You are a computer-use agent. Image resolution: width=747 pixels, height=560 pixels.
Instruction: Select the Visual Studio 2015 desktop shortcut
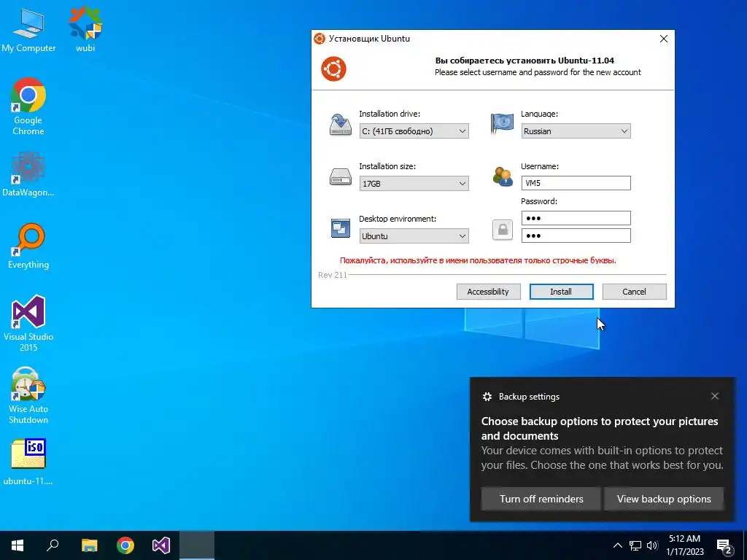click(x=28, y=323)
